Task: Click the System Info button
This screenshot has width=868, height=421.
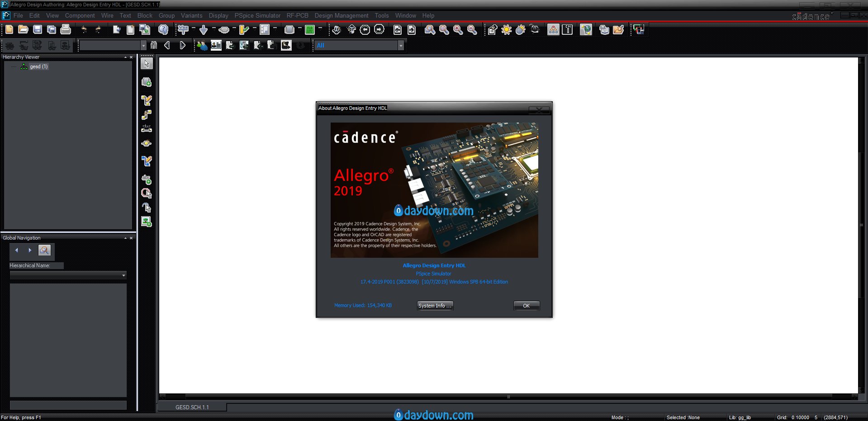Action: tap(435, 306)
